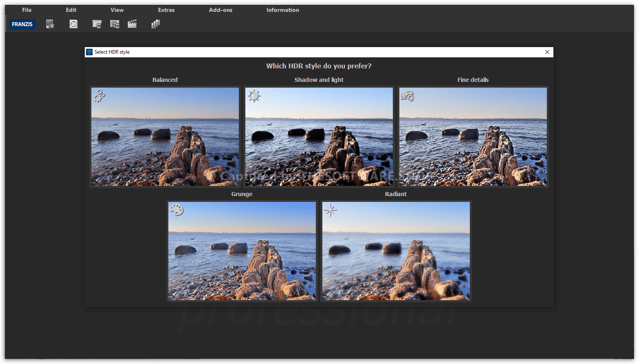The height and width of the screenshot is (364, 639).
Task: Click the star sparkle icon on Radiant
Action: click(331, 210)
